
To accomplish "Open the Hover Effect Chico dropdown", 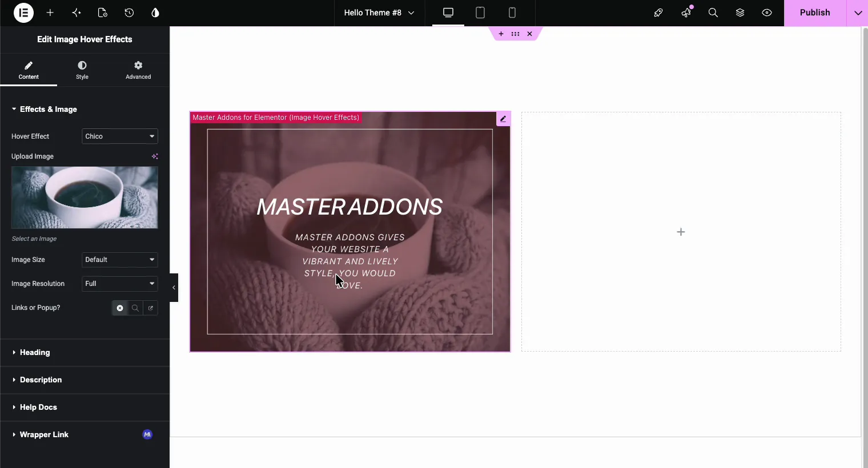I will (120, 136).
